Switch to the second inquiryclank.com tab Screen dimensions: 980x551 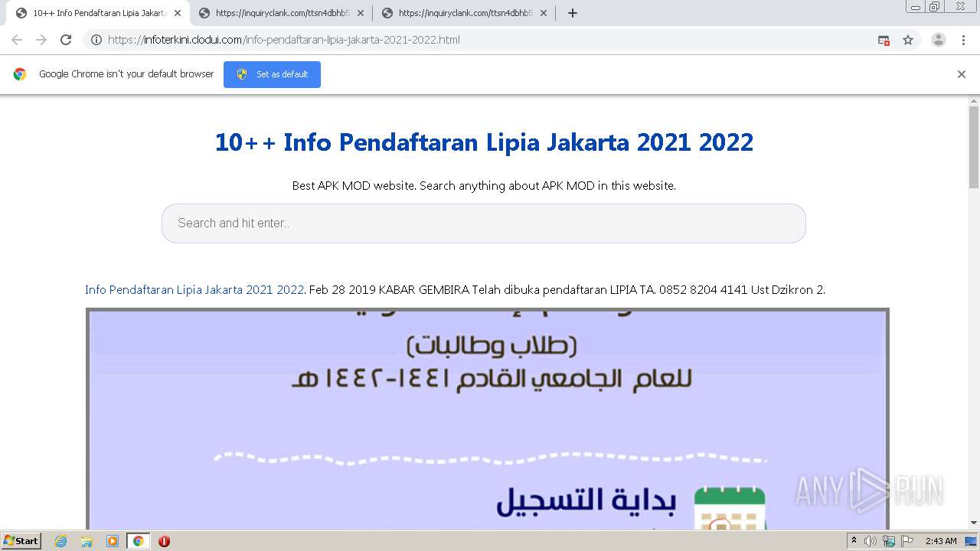[x=465, y=13]
